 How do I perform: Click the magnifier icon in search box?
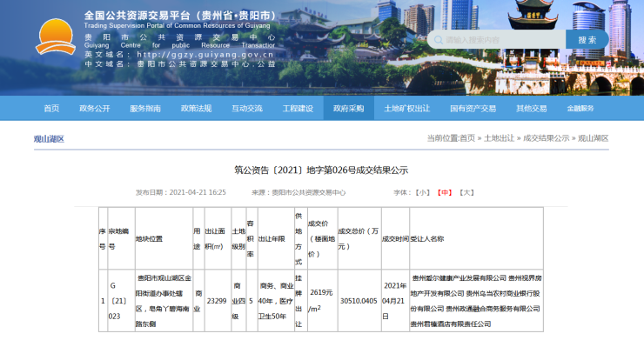click(439, 40)
